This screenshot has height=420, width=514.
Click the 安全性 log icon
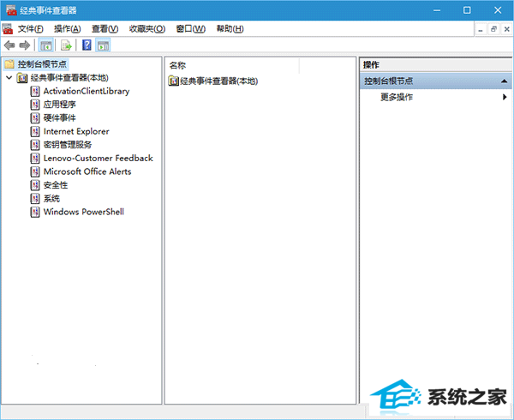(35, 185)
